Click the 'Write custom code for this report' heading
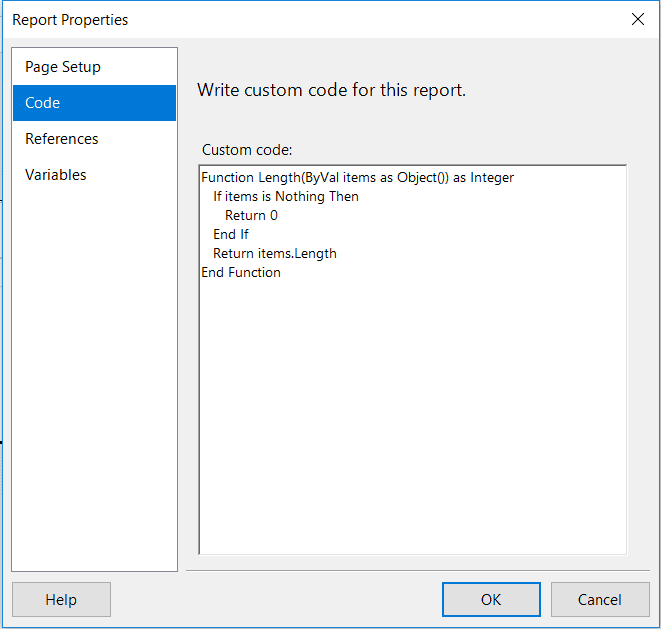Image resolution: width=661 pixels, height=629 pixels. [331, 90]
